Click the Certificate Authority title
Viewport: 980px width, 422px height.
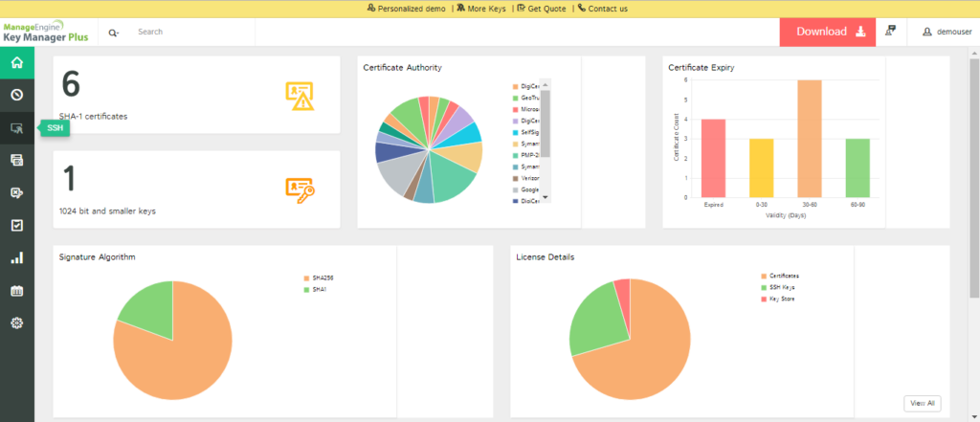coord(403,68)
